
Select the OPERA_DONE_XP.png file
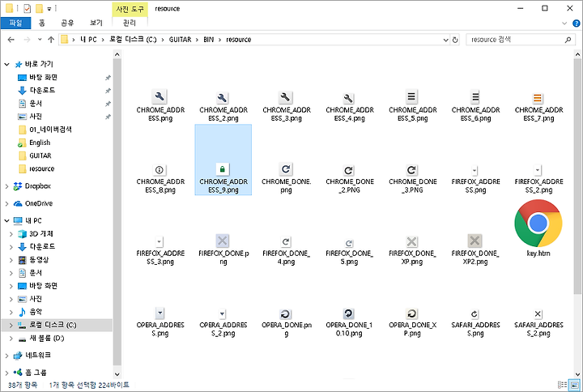pyautogui.click(x=412, y=322)
